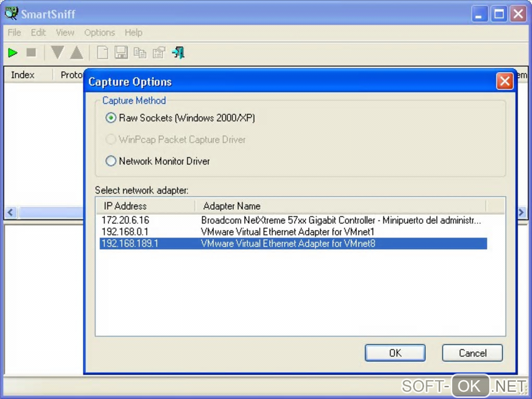The width and height of the screenshot is (532, 399).
Task: Open the Options menu
Action: [x=100, y=32]
